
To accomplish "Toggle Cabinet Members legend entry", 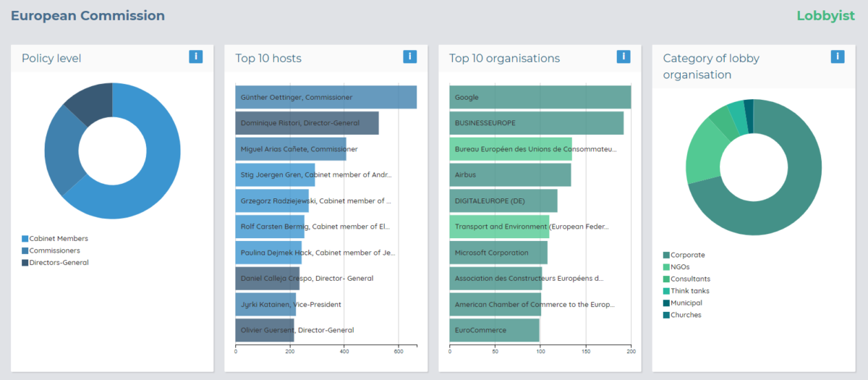I will pos(58,238).
